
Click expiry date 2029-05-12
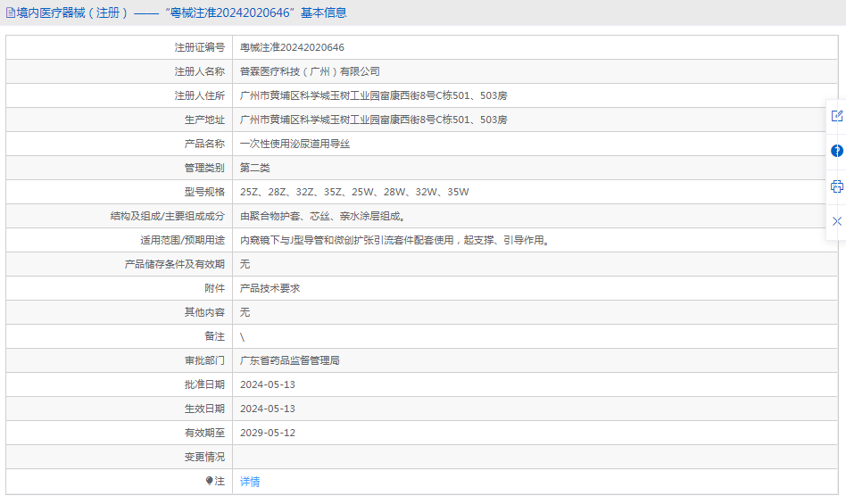268,433
